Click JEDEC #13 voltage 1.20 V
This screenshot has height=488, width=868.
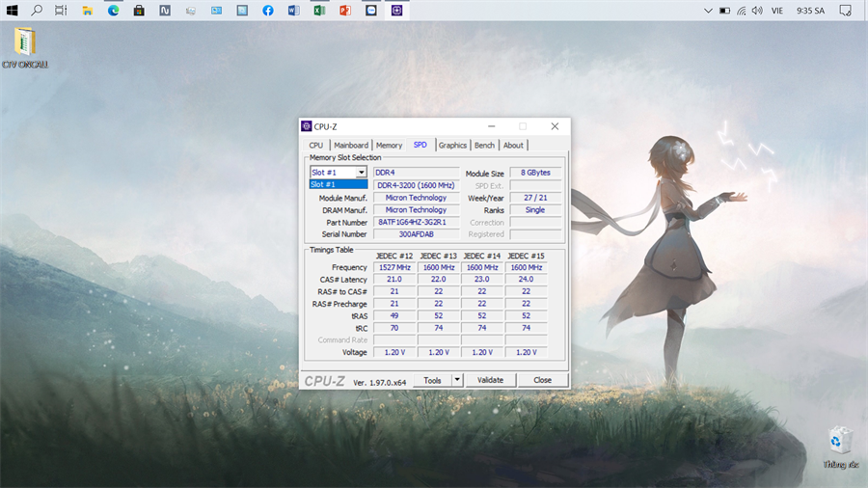[x=439, y=352]
